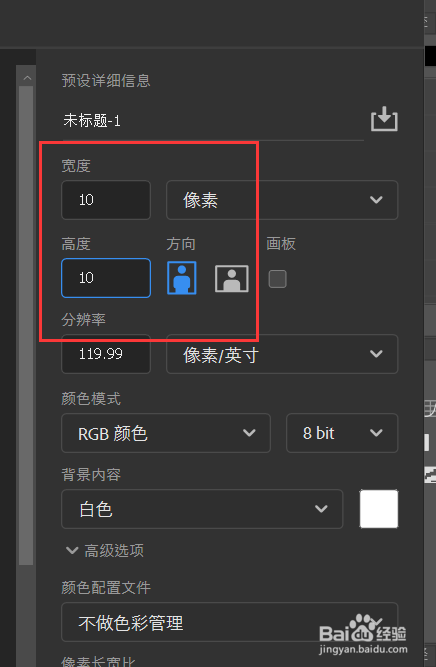Click the chevron on 像素 unit dropdown
Viewport: 436px width, 667px height.
pos(376,200)
